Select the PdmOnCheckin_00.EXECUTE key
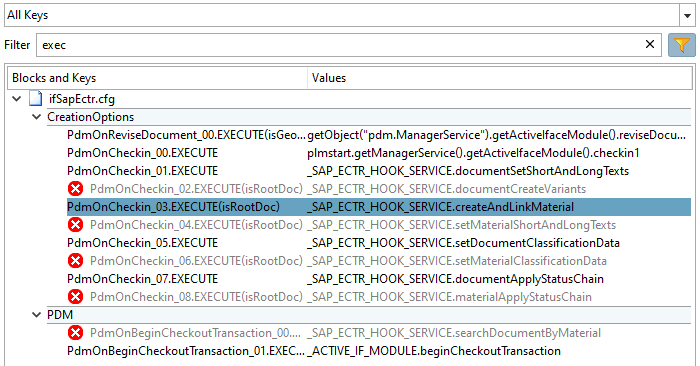The height and width of the screenshot is (366, 700). [x=142, y=153]
